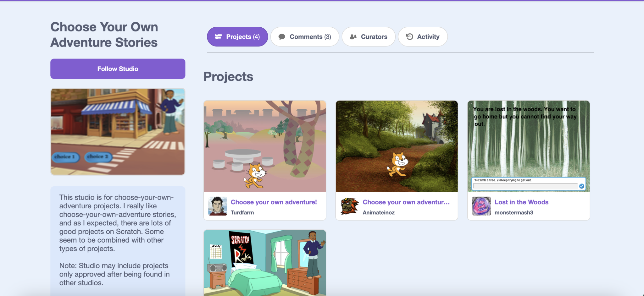
Task: Visit Animateinoz's profile
Action: click(380, 212)
